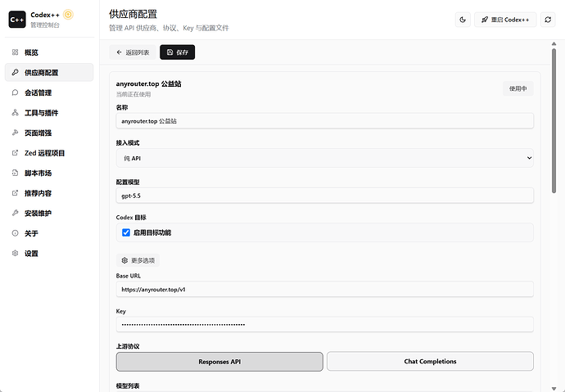Open Zed 远程项目 menu item

tap(49, 153)
